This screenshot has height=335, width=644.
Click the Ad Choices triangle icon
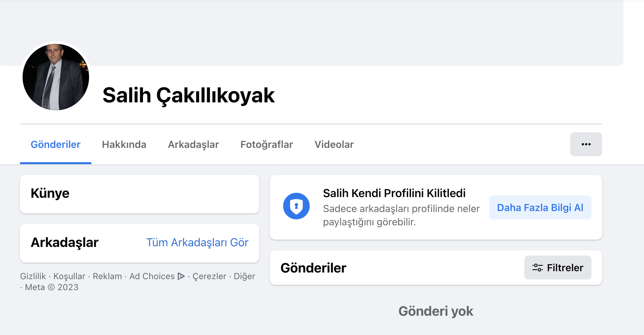181,276
